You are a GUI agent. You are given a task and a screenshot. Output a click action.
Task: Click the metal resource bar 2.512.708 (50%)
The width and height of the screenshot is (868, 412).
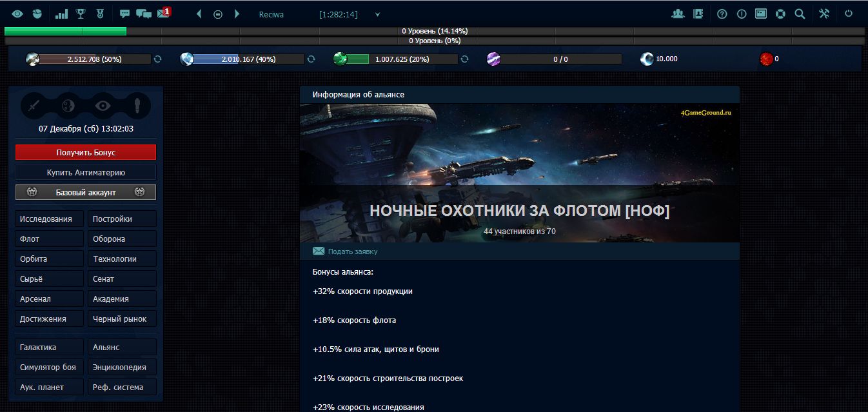point(95,59)
